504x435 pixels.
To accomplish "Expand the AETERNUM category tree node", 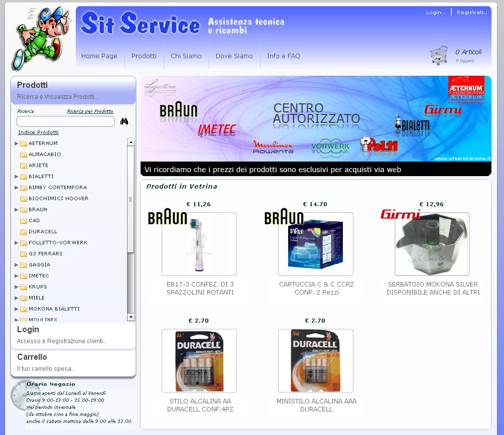I will point(17,143).
